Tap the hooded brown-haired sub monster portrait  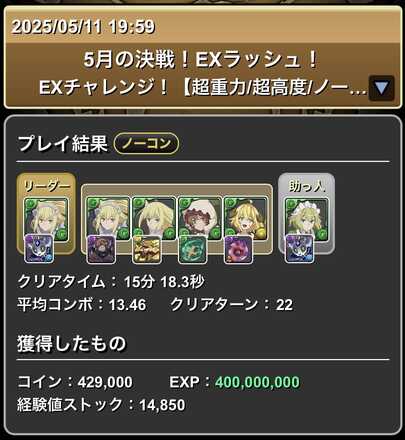pyautogui.click(x=200, y=218)
